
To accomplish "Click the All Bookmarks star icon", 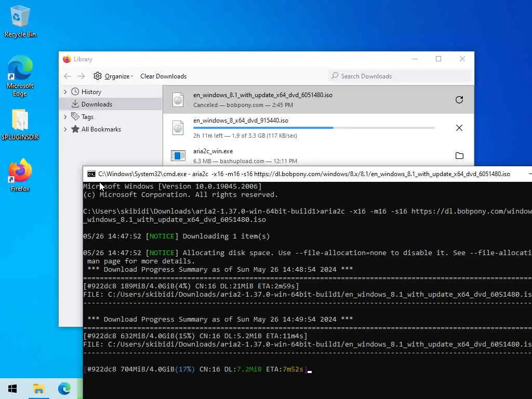I will [75, 129].
